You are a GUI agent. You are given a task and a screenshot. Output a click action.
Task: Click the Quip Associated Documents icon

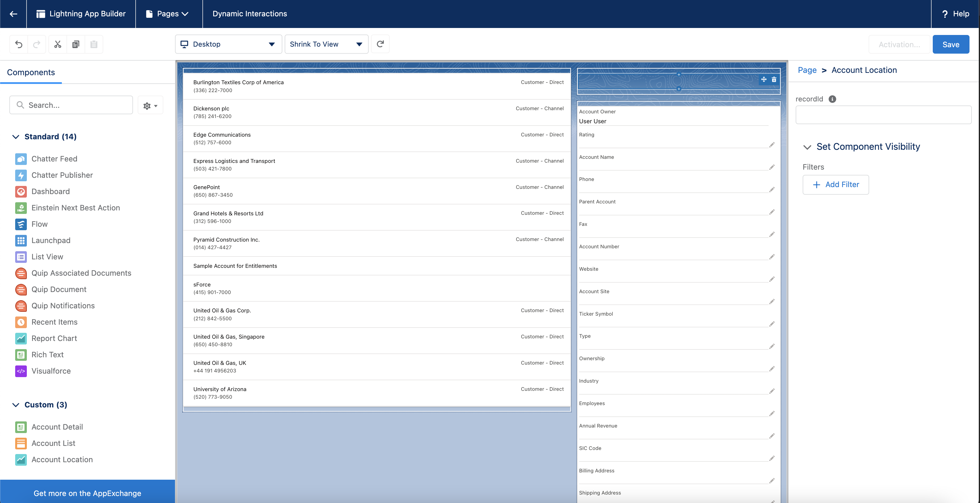(x=21, y=273)
